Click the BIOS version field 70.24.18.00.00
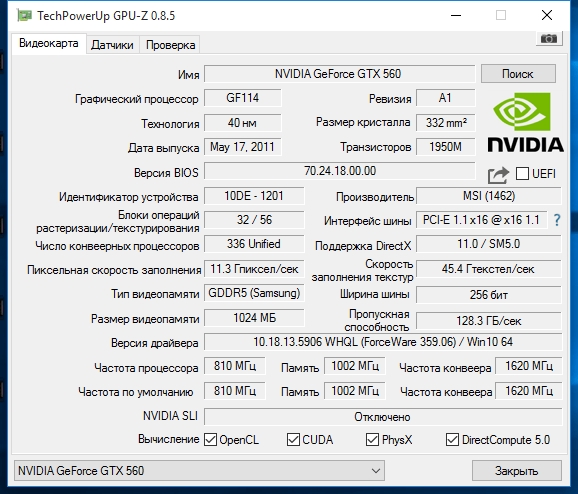Screen dimensions: 578x494 pyautogui.click(x=340, y=171)
